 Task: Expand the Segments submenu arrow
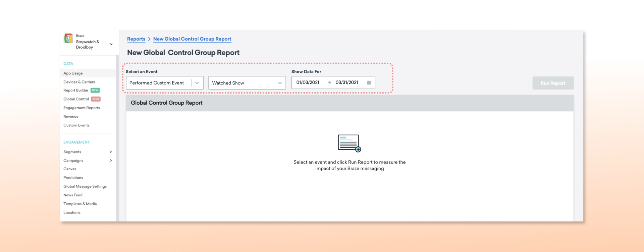111,152
